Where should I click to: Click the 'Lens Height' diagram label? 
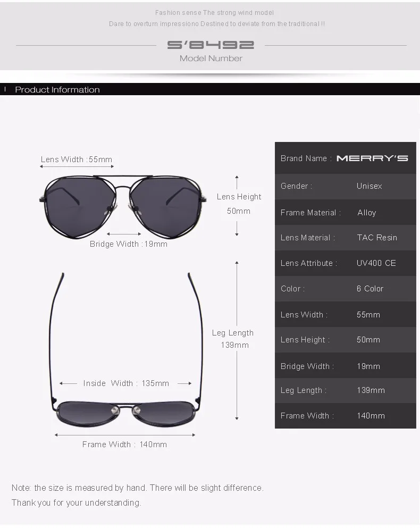tap(239, 197)
